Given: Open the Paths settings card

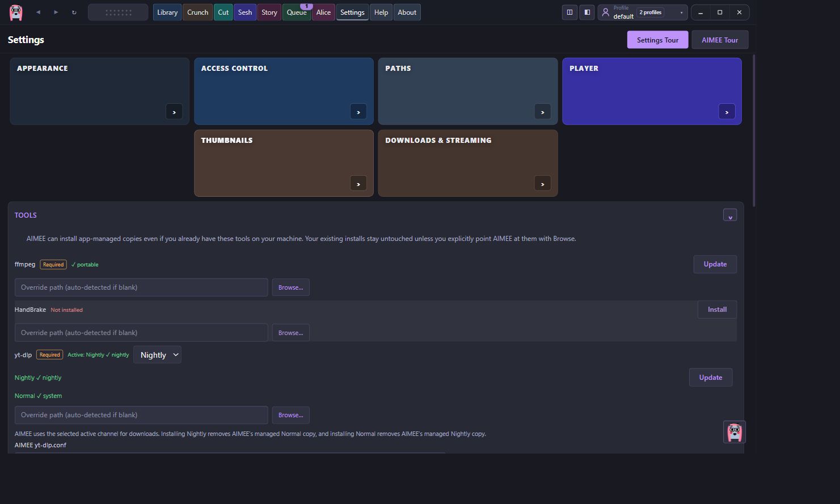Looking at the screenshot, I should (x=468, y=91).
